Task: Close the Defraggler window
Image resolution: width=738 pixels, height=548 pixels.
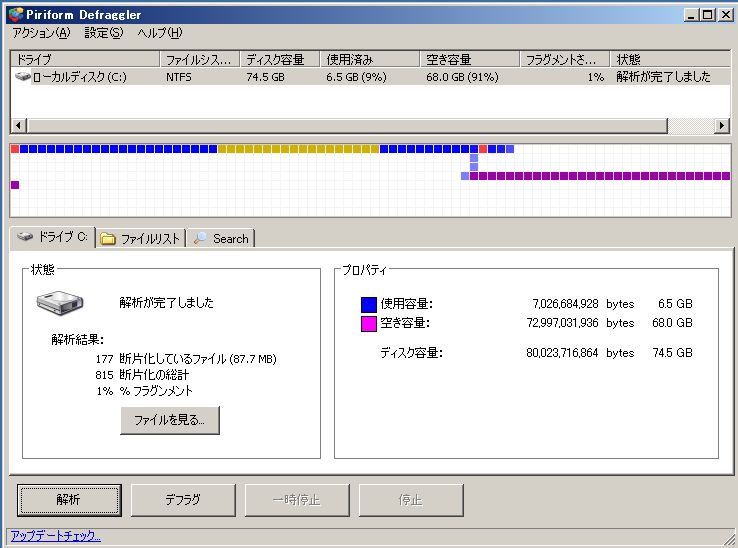Action: pyautogui.click(x=726, y=15)
